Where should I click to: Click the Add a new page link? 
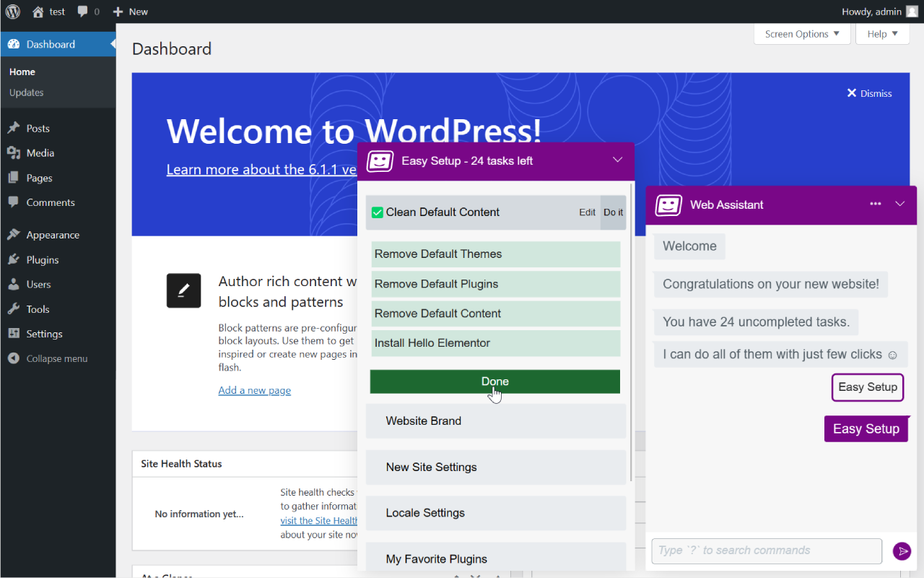(255, 390)
